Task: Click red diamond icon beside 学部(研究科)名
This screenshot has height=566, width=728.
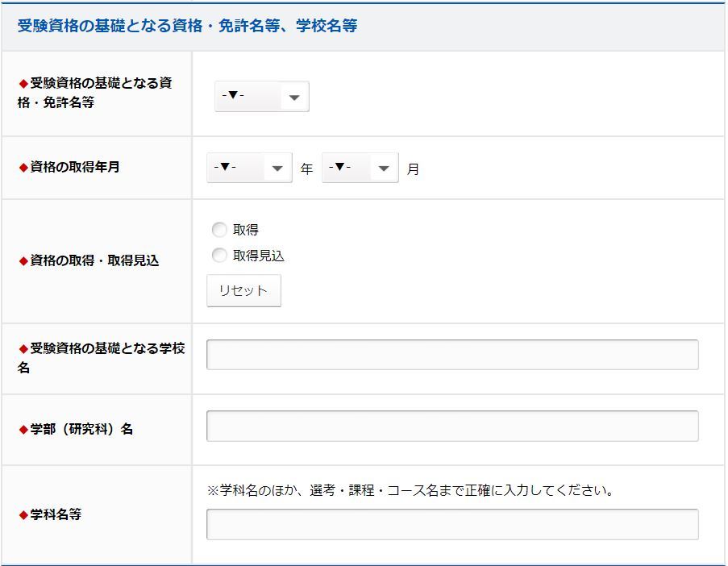Action: point(23,430)
